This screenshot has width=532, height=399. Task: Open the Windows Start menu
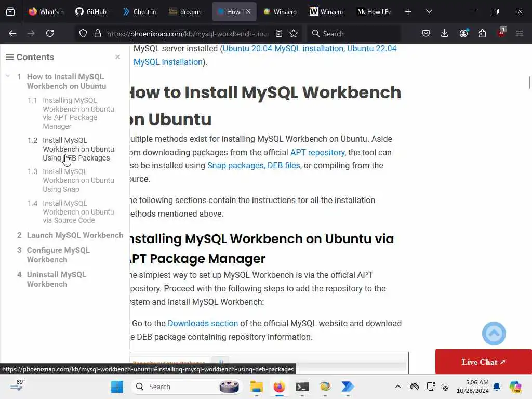[117, 387]
